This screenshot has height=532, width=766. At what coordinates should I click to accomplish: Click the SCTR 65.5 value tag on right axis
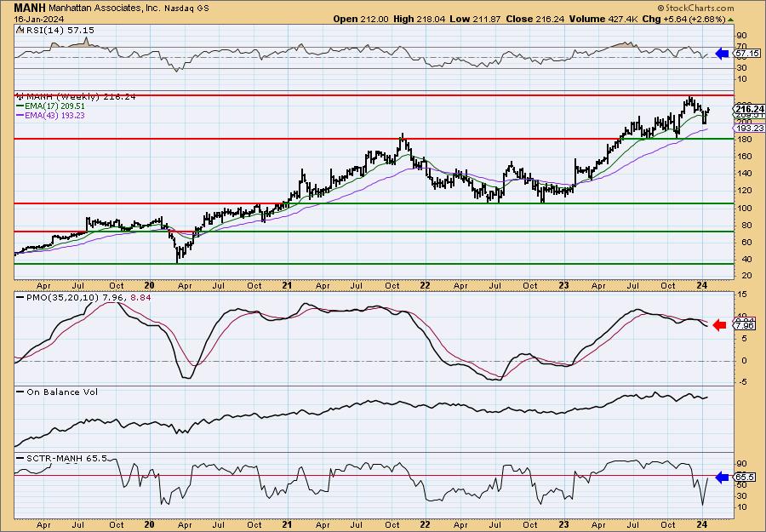click(746, 478)
